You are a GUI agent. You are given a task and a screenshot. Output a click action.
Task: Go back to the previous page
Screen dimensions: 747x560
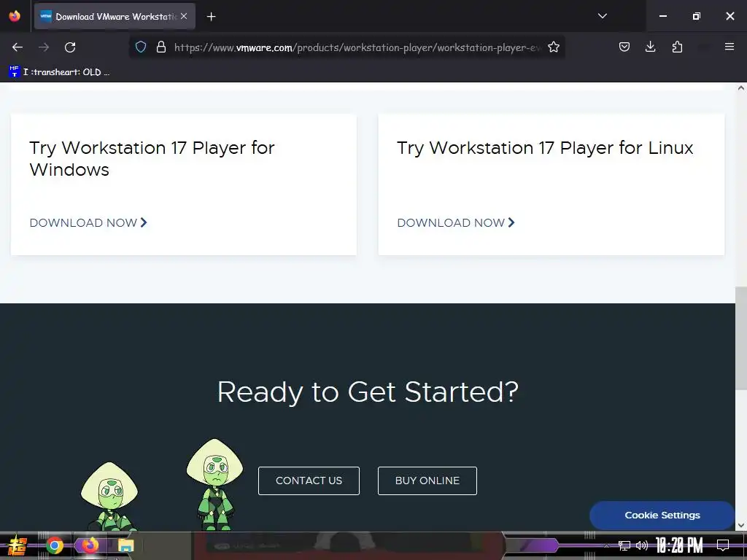pyautogui.click(x=18, y=47)
